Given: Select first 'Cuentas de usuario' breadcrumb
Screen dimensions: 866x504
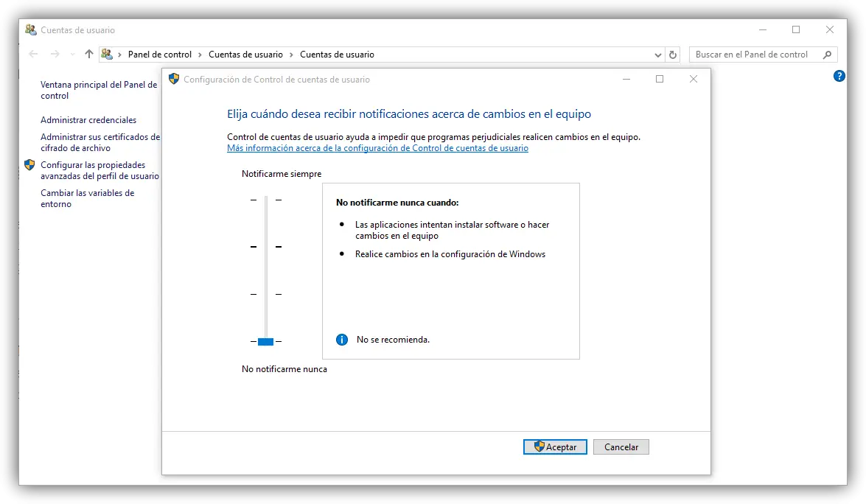Looking at the screenshot, I should [245, 54].
